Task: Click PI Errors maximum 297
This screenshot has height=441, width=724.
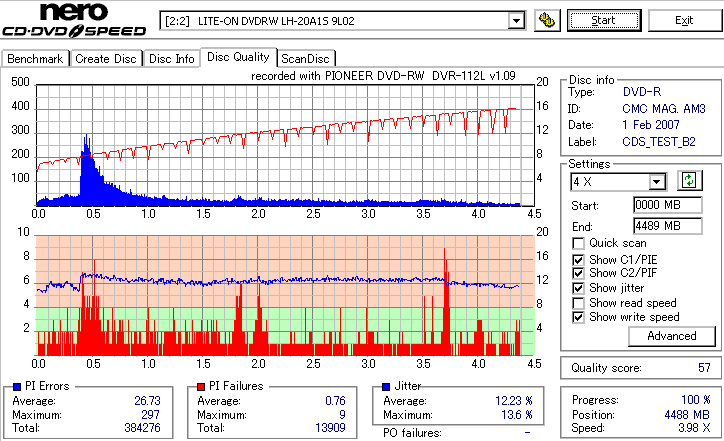Action: coord(151,415)
